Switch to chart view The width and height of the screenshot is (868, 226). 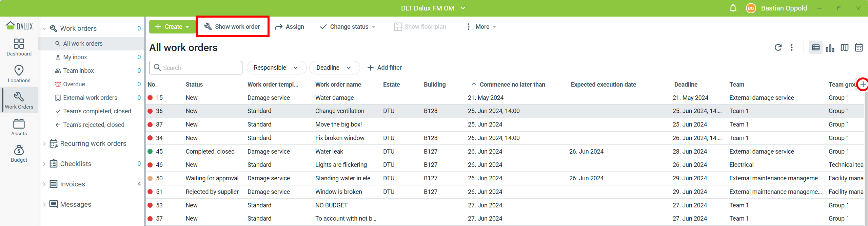[830, 48]
